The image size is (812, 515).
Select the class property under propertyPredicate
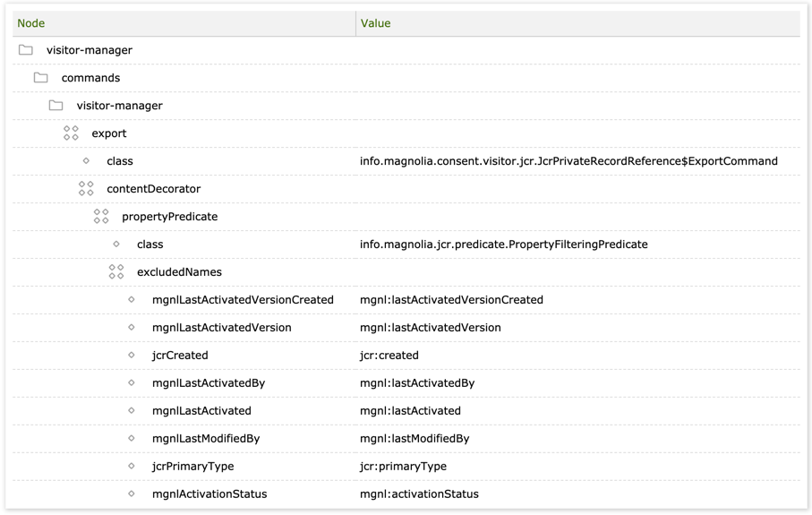[x=150, y=245]
